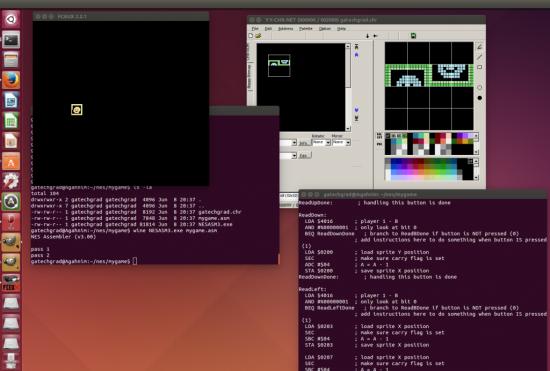Click the down arrow icon in YY-CHR toolbar
Viewport: 550px width, 371px height.
tap(367, 36)
